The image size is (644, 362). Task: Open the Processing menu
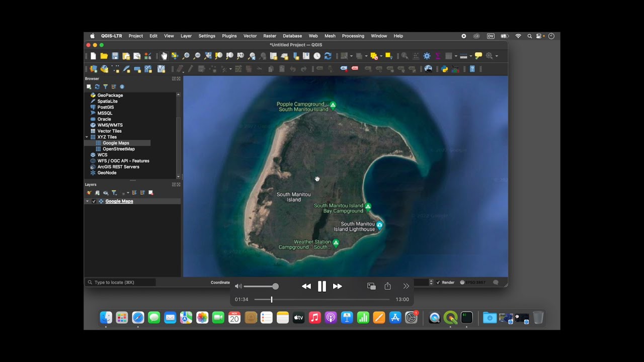[353, 36]
